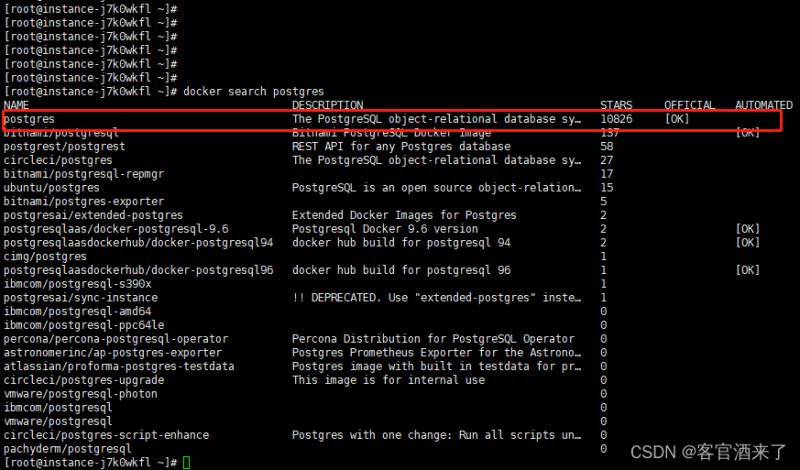800x470 pixels.
Task: Select 'circleci/postgres-upgrade' image name
Action: [84, 381]
